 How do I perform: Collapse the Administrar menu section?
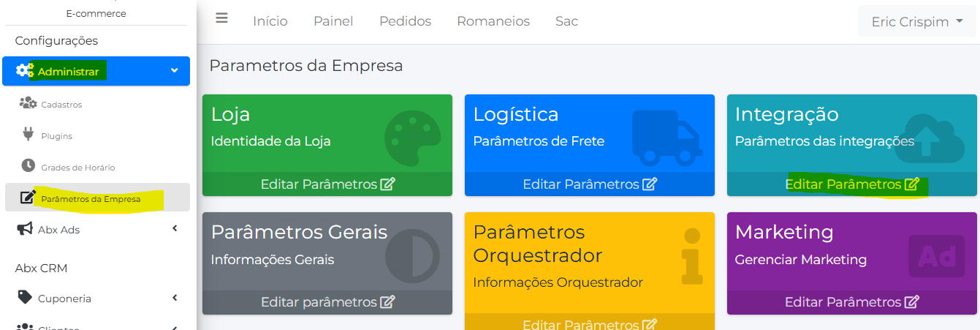(174, 71)
